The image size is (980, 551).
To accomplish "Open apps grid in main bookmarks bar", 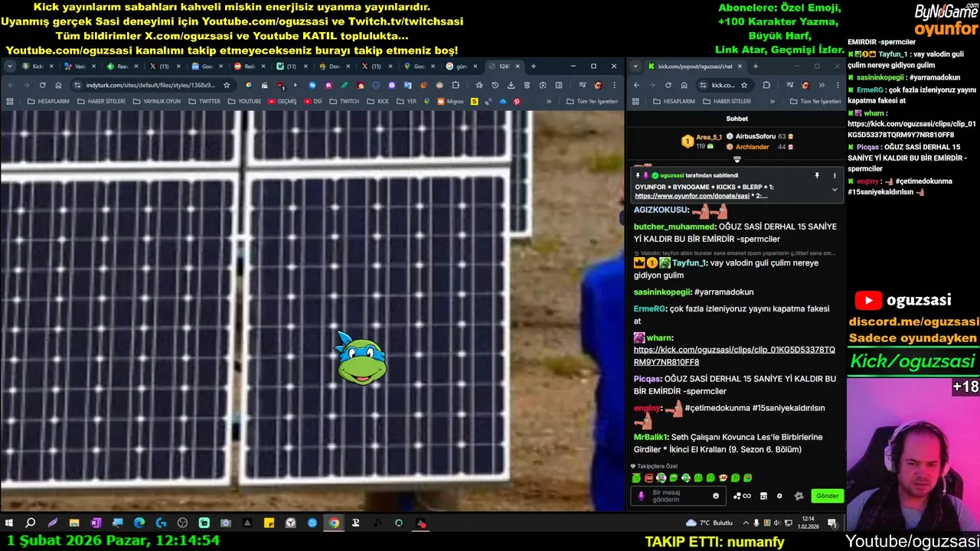I will pyautogui.click(x=10, y=101).
